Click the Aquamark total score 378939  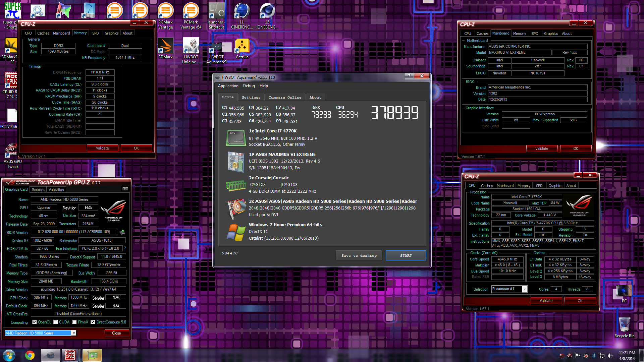coord(394,113)
